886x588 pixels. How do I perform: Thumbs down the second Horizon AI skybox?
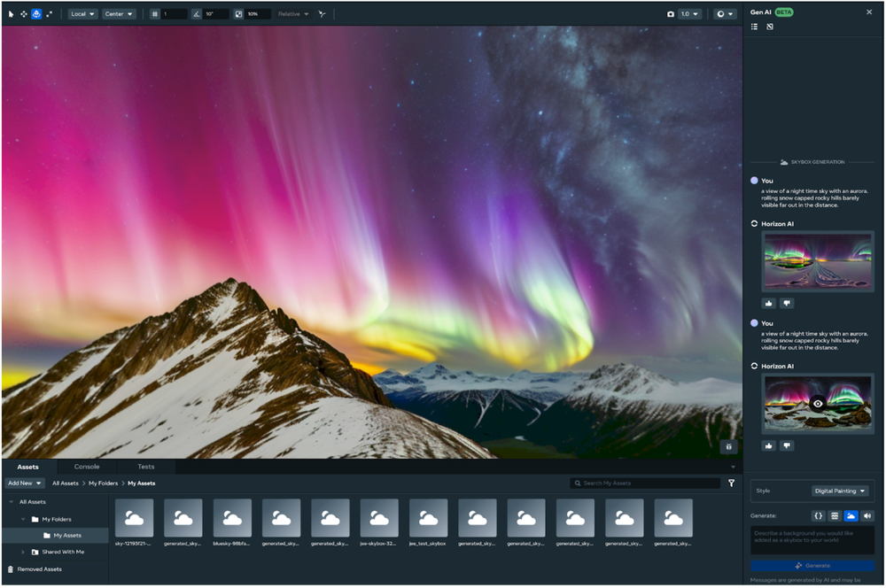(788, 445)
